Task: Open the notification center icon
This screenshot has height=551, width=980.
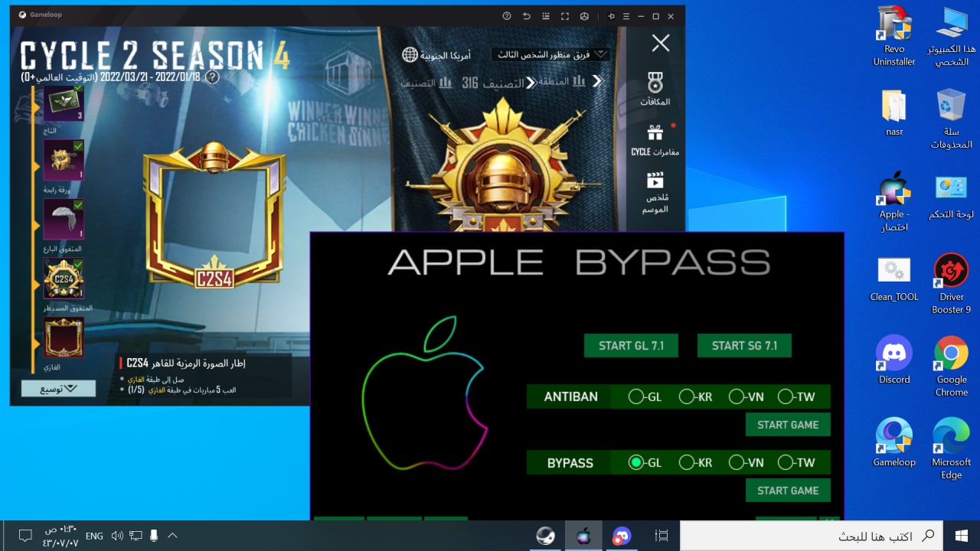Action: pos(24,536)
